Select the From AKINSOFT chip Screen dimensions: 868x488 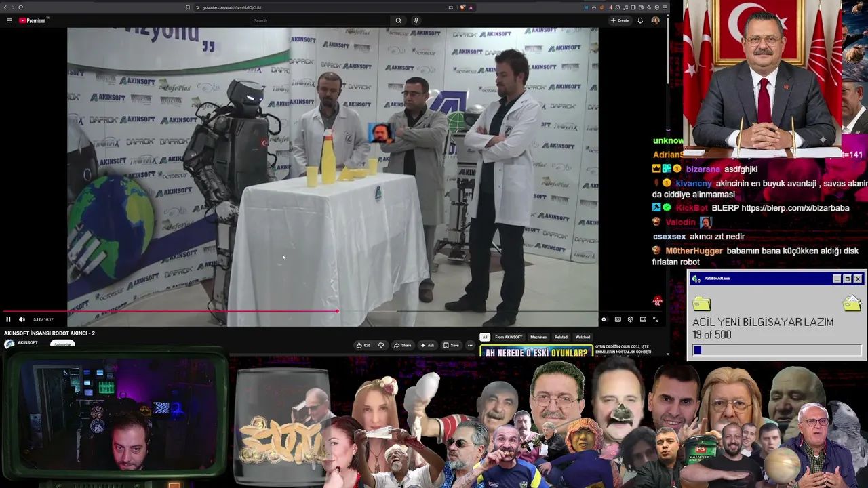click(x=509, y=337)
